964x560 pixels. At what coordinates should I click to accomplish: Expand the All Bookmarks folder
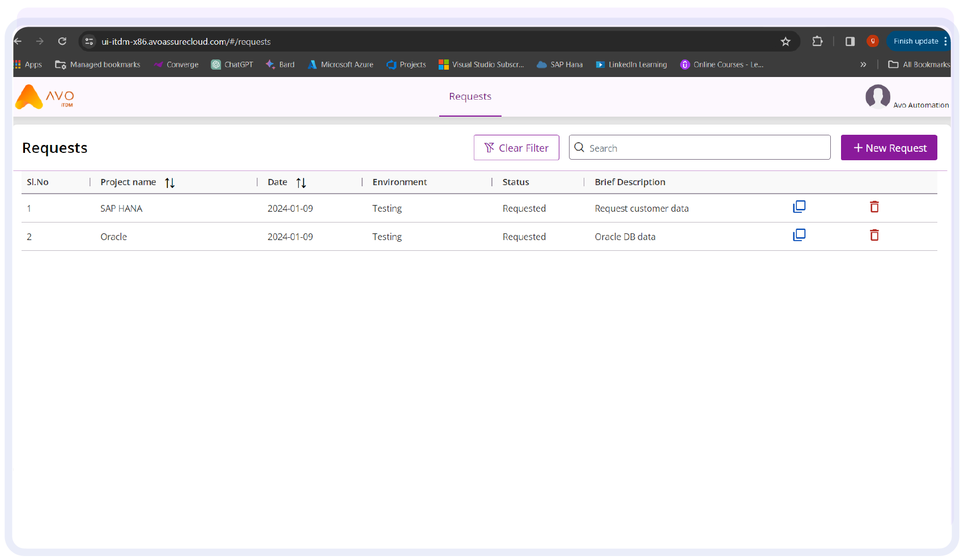918,65
